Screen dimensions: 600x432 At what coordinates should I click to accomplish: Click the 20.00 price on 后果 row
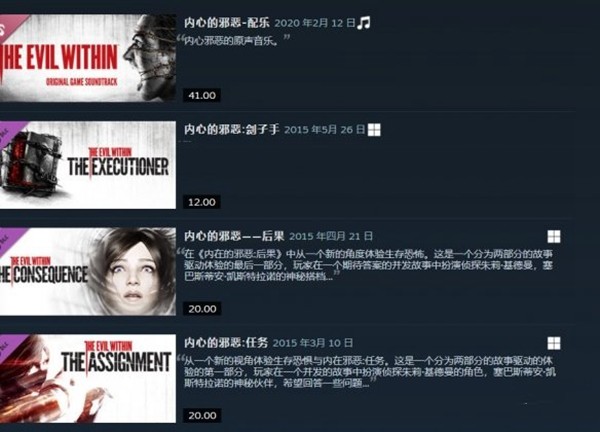coord(202,309)
